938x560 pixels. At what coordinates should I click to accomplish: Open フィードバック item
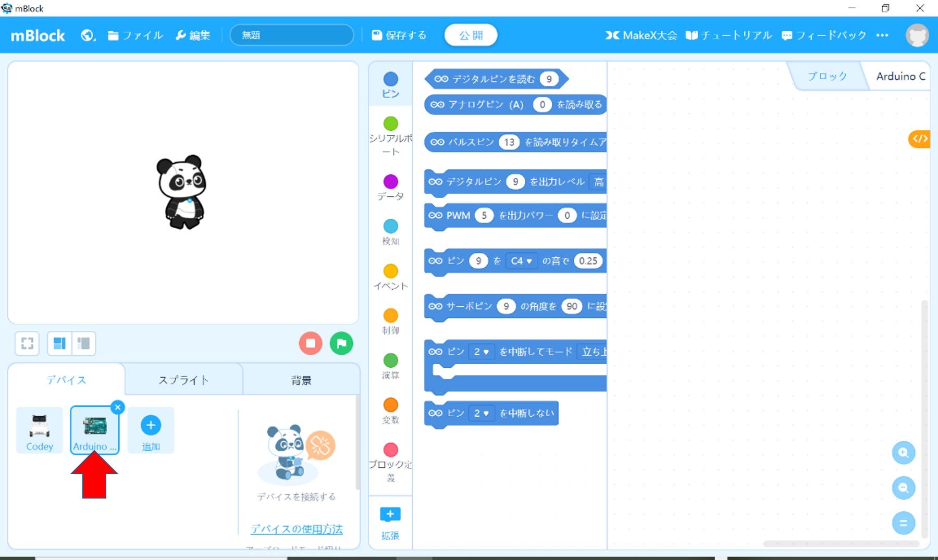pos(824,35)
